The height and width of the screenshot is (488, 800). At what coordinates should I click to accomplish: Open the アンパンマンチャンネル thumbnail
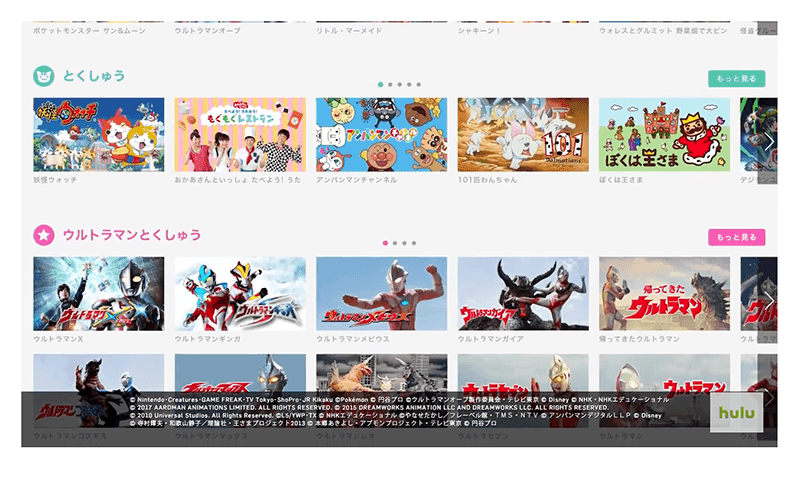382,135
